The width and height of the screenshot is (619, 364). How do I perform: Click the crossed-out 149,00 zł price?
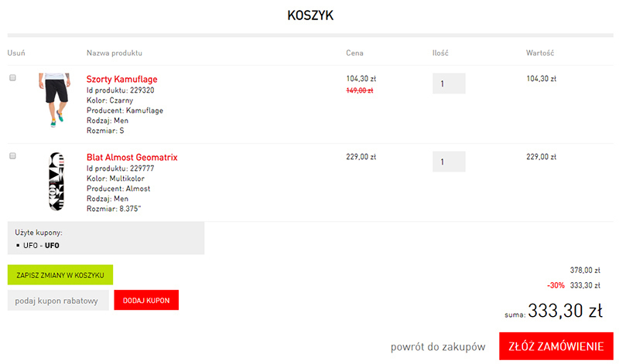(360, 90)
